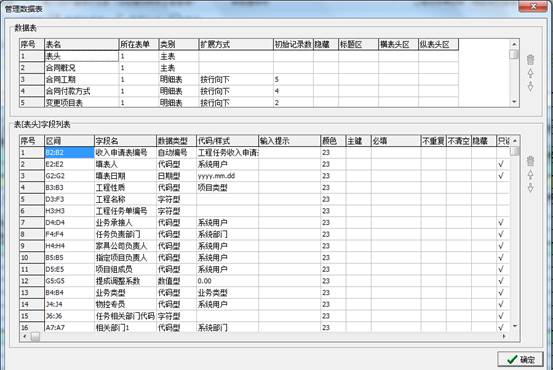Toggle the 只读 checkmark for the 填表日期 row
Screen dimensions: 553x370
501,176
